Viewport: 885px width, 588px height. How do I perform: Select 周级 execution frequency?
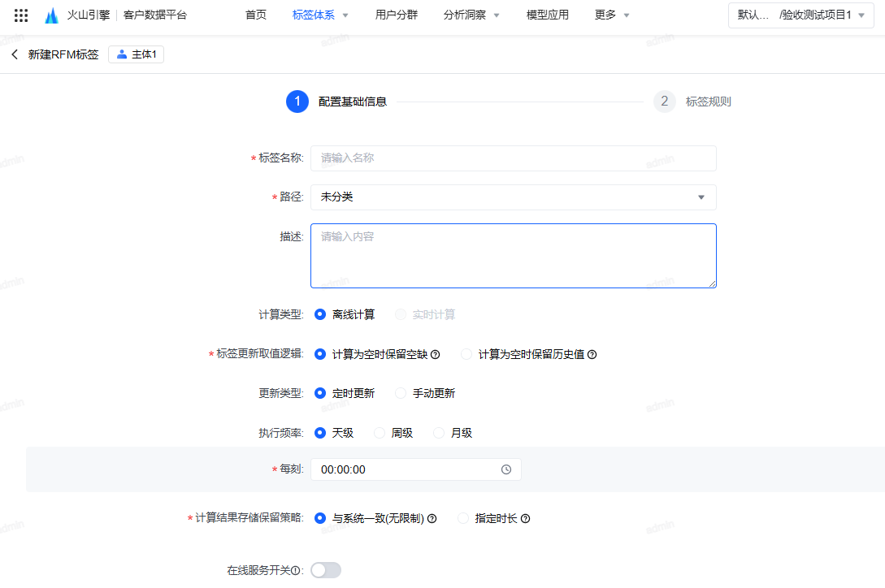tap(380, 433)
